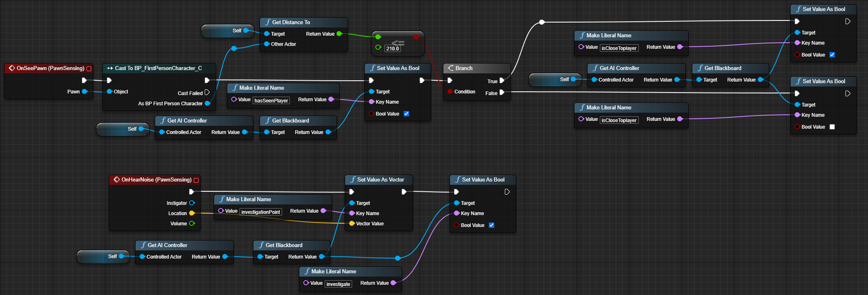868x295 pixels.
Task: Click the Other Actor pin on Get Distance To
Action: (267, 44)
